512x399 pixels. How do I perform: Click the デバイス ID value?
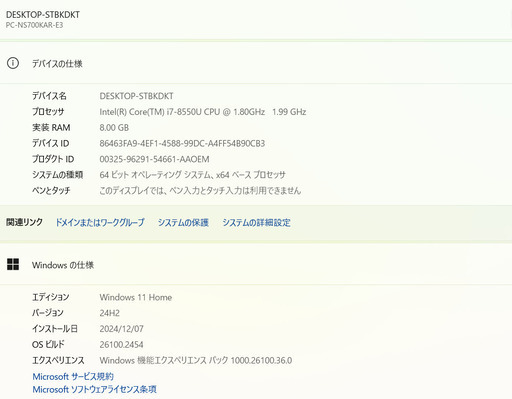click(182, 143)
